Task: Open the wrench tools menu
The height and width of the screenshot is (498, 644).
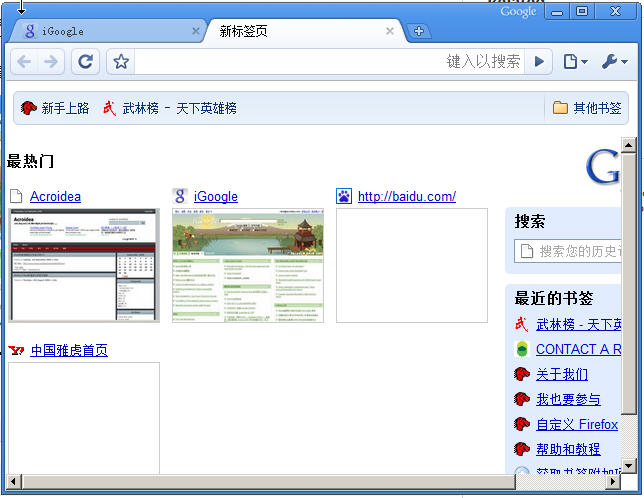Action: coord(614,62)
